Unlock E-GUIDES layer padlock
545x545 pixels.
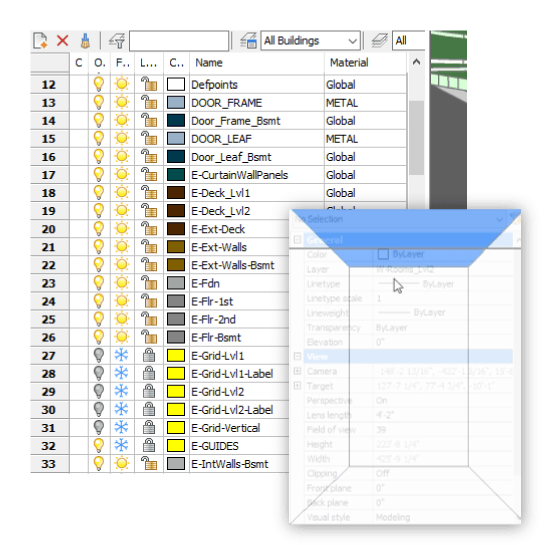coord(149,446)
